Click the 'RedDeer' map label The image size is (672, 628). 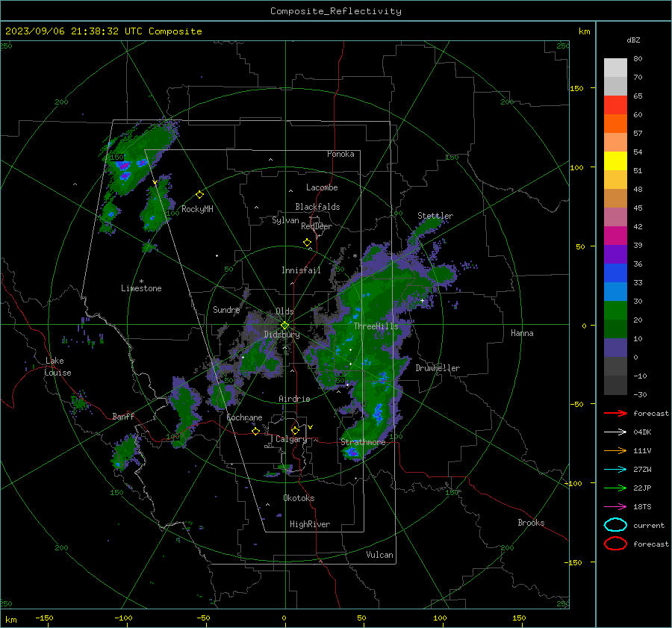click(317, 226)
